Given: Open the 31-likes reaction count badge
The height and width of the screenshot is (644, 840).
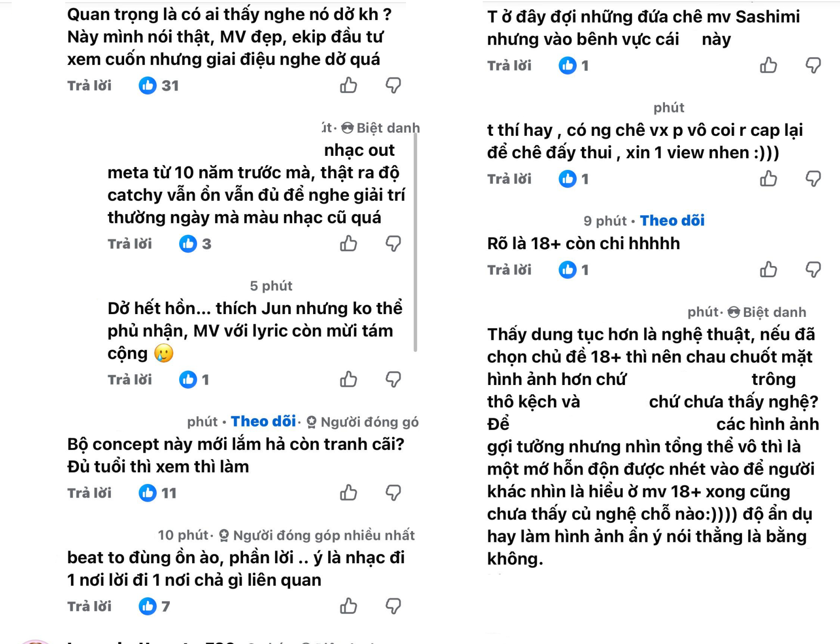Looking at the screenshot, I should (159, 85).
